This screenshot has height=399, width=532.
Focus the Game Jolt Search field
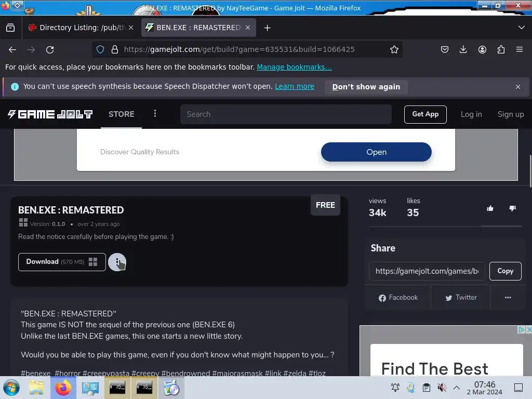click(286, 114)
